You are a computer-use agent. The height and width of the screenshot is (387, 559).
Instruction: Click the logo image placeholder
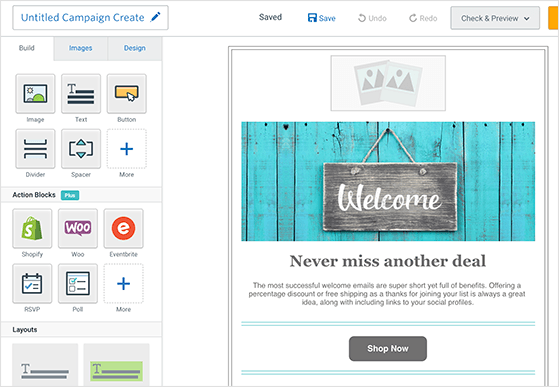pyautogui.click(x=388, y=83)
